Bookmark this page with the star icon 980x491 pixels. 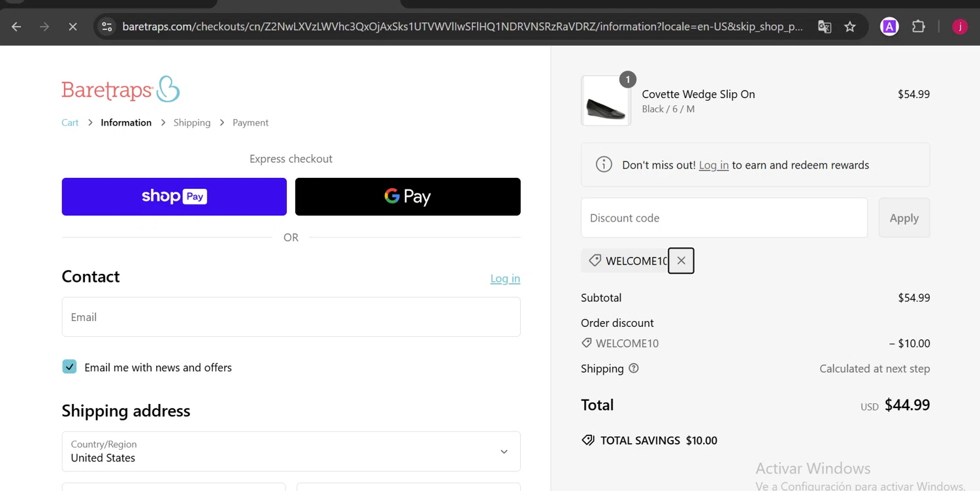point(850,27)
